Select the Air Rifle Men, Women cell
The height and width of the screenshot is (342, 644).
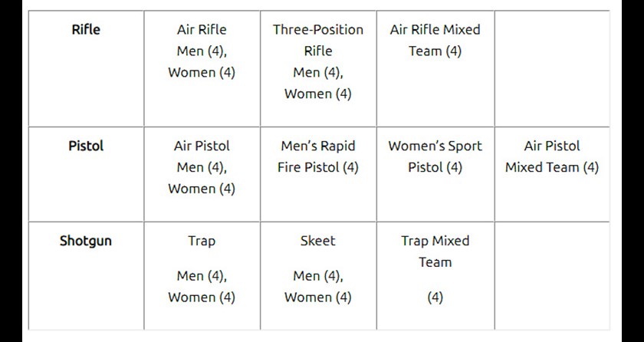202,68
